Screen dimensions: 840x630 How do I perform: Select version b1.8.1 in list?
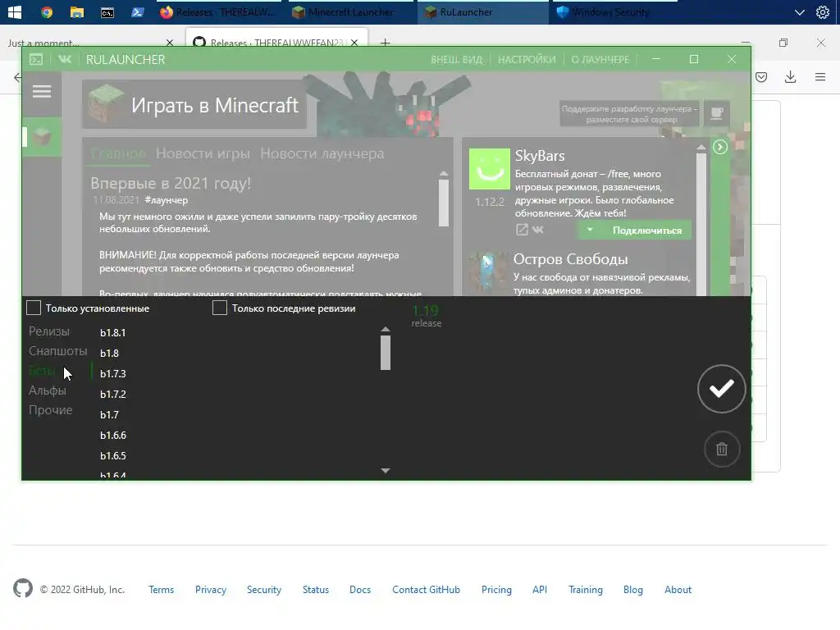tap(112, 333)
